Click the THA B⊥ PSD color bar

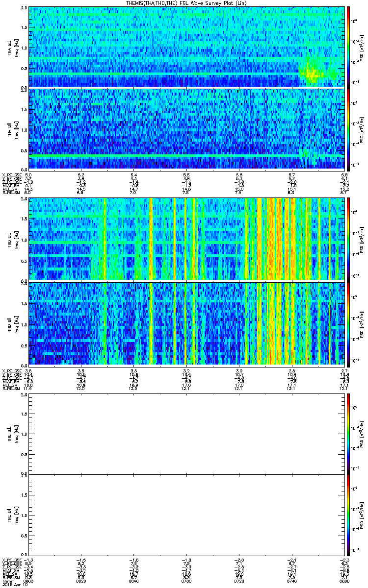pyautogui.click(x=348, y=47)
